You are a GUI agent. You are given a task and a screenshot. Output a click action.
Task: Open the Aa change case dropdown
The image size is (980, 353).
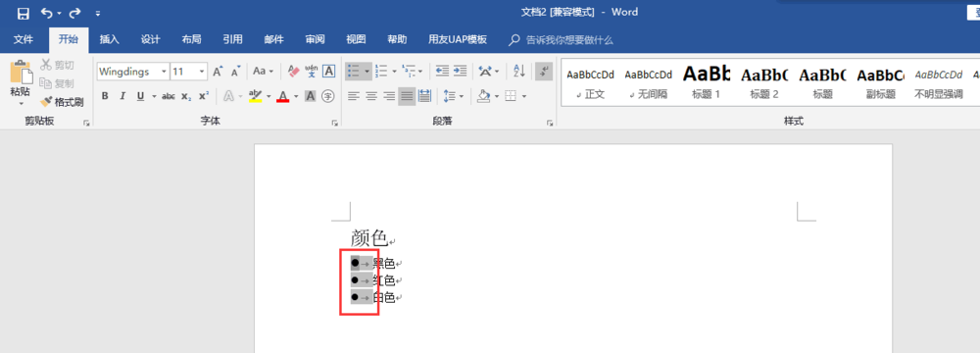coord(263,72)
